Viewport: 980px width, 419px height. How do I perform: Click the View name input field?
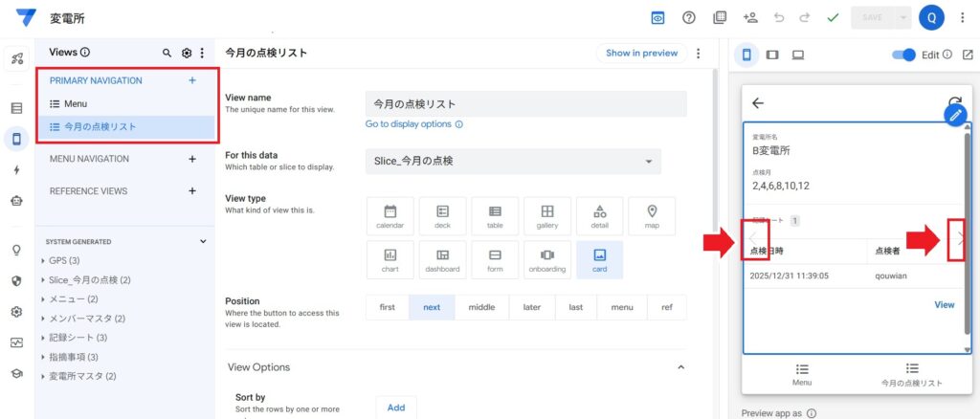(525, 103)
